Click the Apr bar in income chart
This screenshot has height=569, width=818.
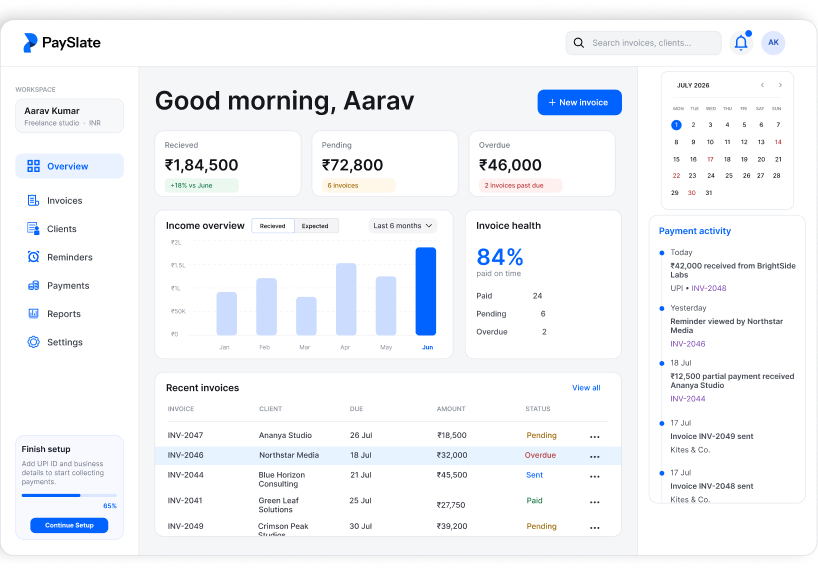click(x=346, y=299)
